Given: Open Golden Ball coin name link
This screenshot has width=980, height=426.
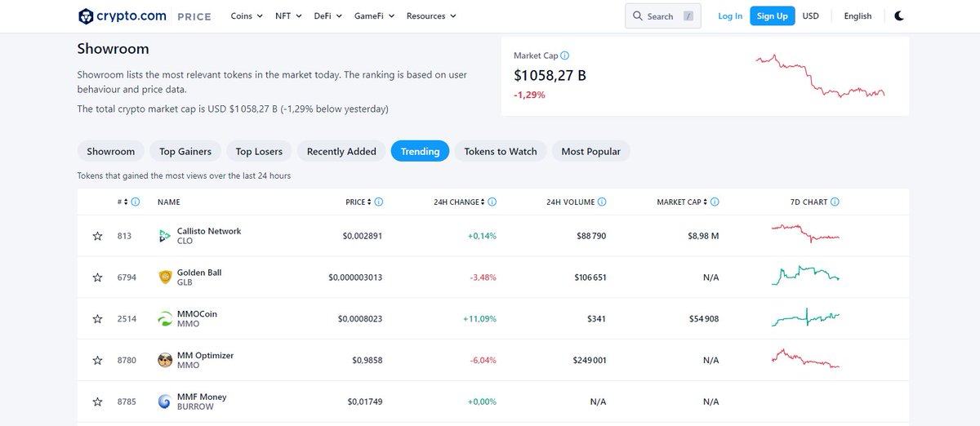Looking at the screenshot, I should [199, 273].
